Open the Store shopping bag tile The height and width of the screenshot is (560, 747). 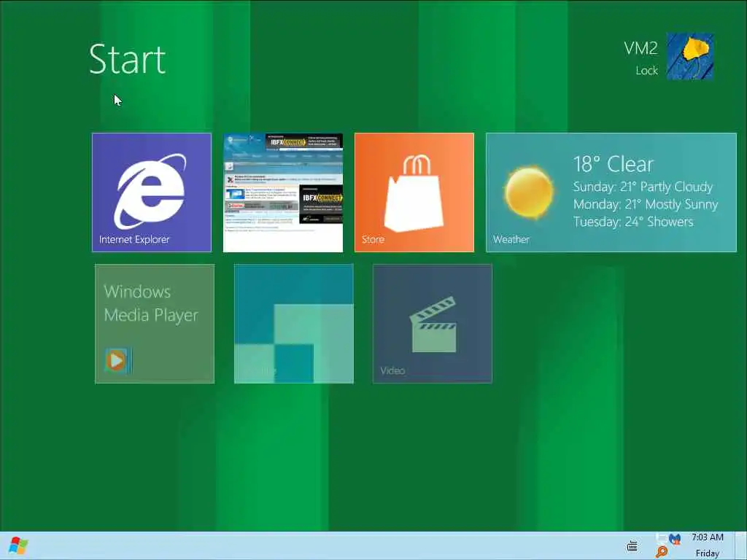click(414, 192)
